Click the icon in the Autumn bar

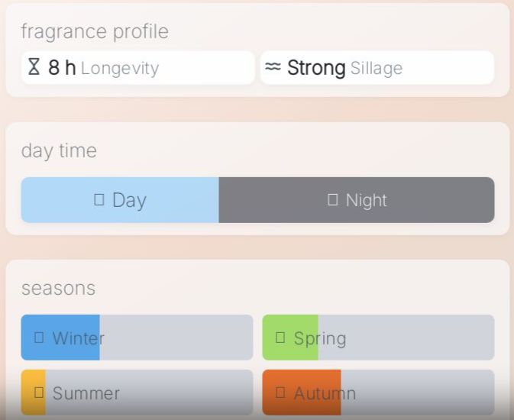tap(280, 393)
